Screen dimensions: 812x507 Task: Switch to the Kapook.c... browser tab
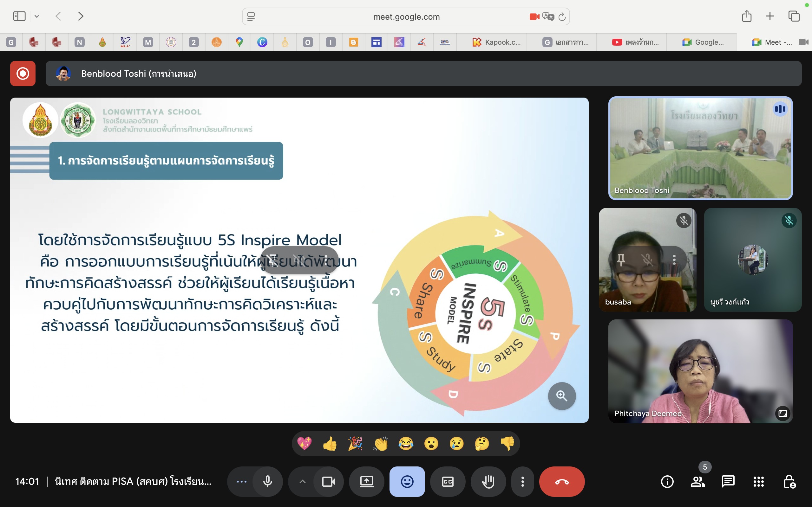496,42
